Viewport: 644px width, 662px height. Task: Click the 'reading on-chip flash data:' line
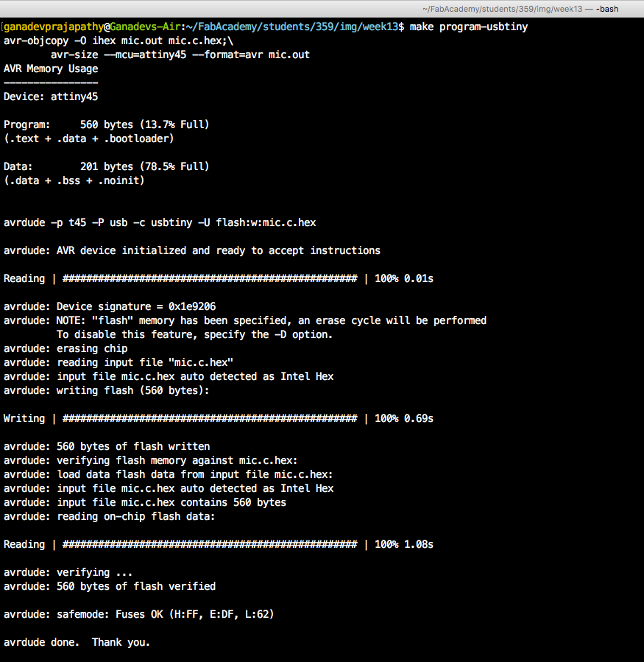click(x=110, y=516)
